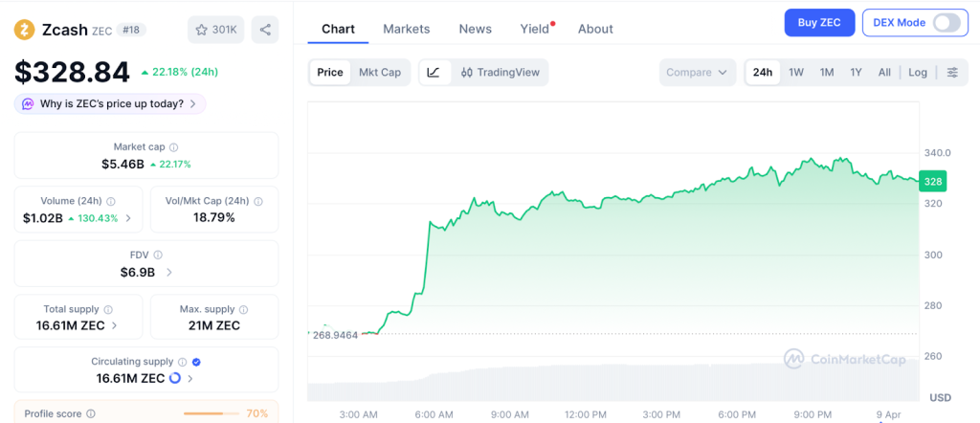Viewport: 980px width, 423px height.
Task: Click the Market cap info icon
Action: click(x=173, y=147)
